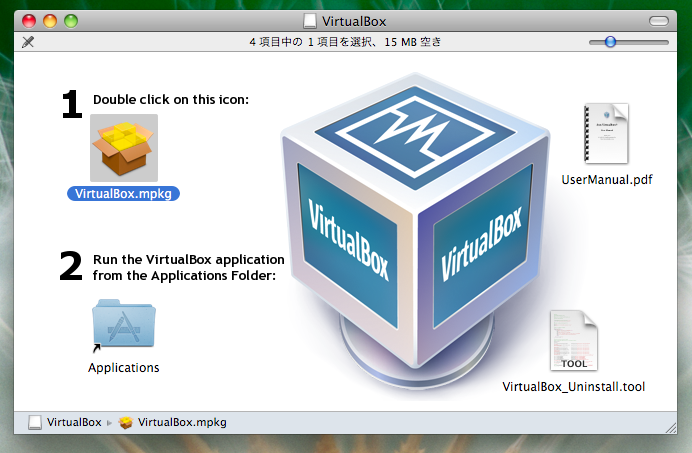Click the small package icon in path bar
This screenshot has height=453, width=692.
126,422
